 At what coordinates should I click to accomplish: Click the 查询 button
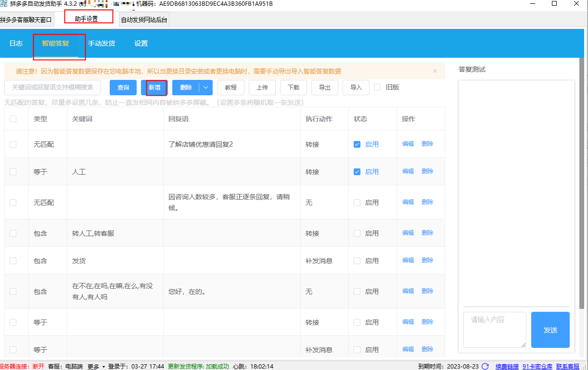[123, 88]
